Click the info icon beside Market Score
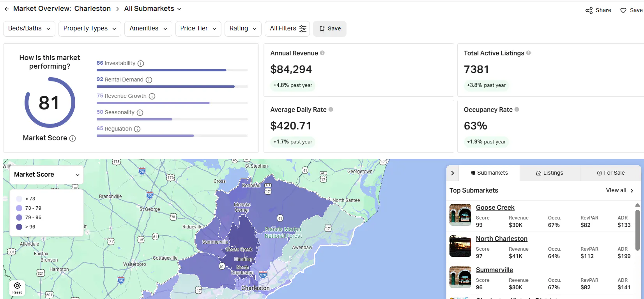This screenshot has height=299, width=644. 73,138
